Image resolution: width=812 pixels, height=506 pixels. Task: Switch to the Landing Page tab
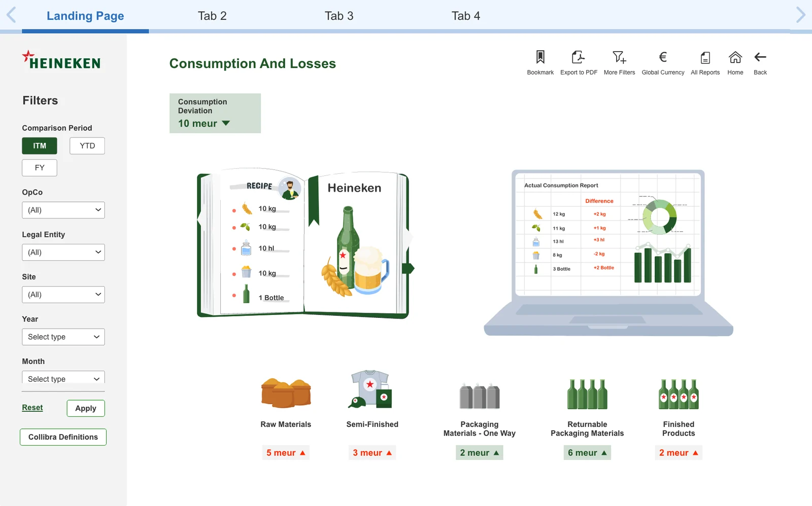85,16
